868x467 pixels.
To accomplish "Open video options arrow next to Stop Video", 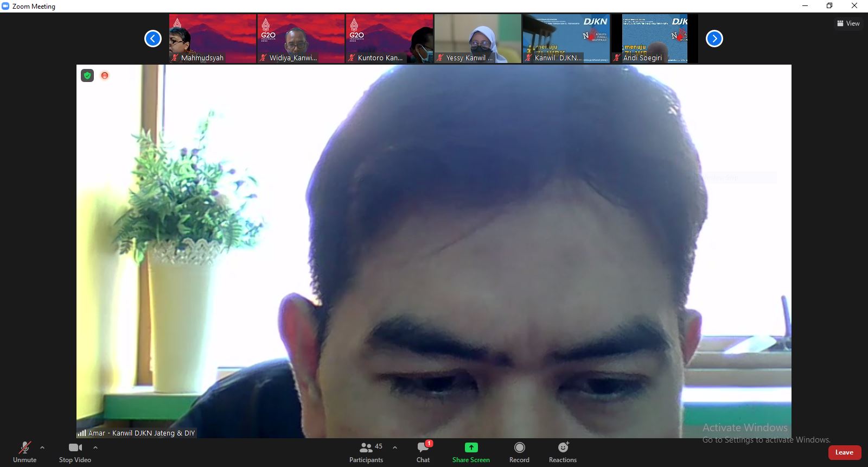I will [95, 447].
